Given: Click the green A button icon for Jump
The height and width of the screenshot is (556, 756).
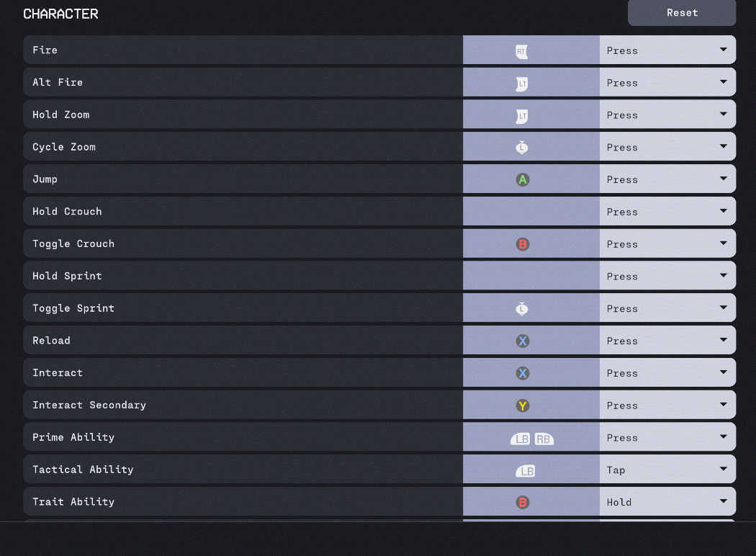Looking at the screenshot, I should pyautogui.click(x=523, y=180).
